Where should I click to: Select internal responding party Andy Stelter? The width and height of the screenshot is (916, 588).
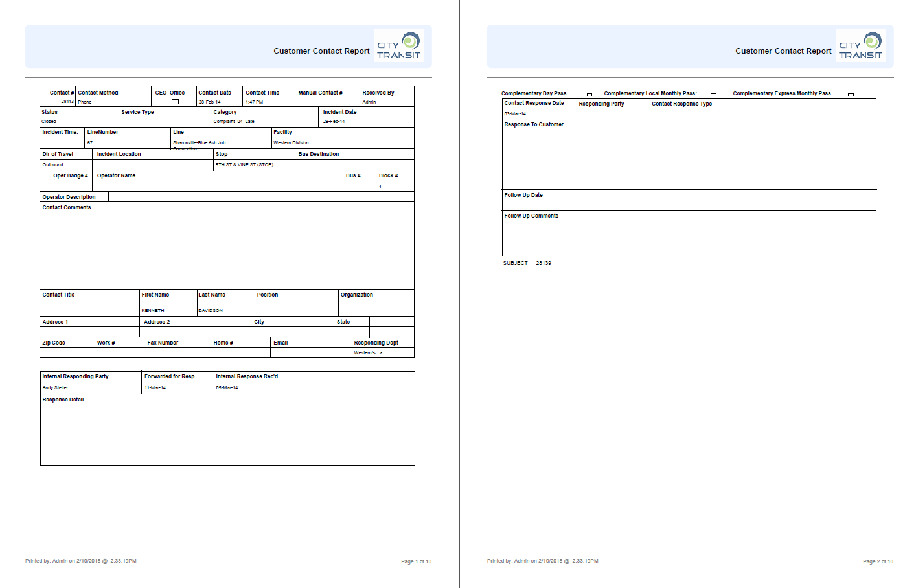56,387
